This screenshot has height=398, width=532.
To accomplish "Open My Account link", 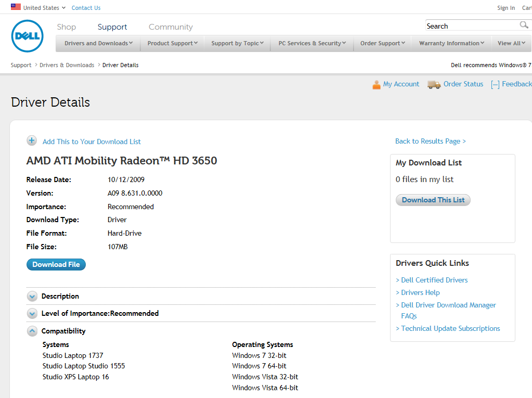I will [x=401, y=84].
